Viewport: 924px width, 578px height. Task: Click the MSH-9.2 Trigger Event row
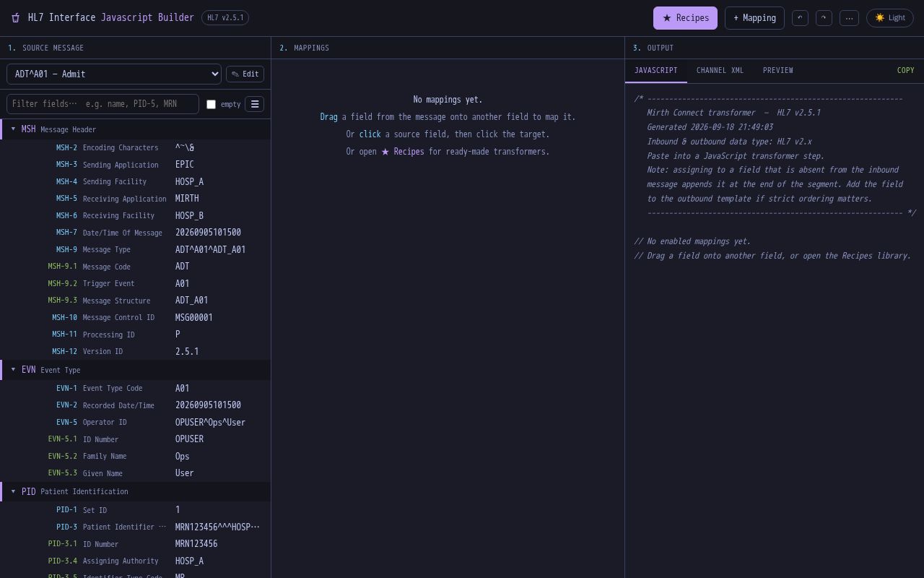135,283
